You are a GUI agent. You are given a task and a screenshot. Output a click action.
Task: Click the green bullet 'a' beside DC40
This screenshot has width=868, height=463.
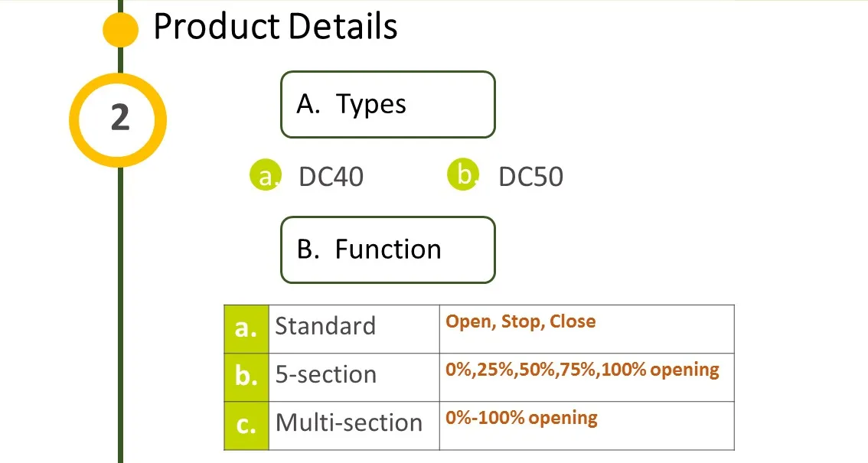[x=266, y=175]
